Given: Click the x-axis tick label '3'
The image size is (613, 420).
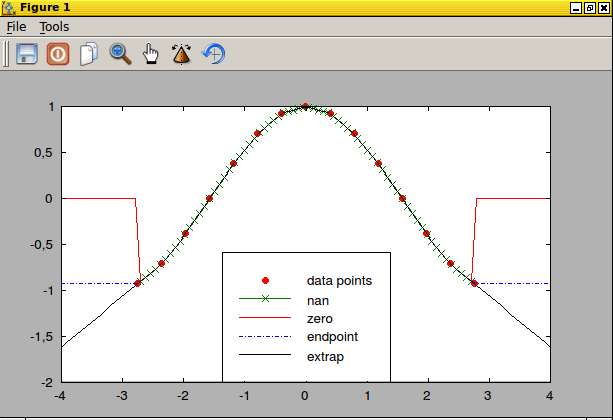Looking at the screenshot, I should point(488,396).
